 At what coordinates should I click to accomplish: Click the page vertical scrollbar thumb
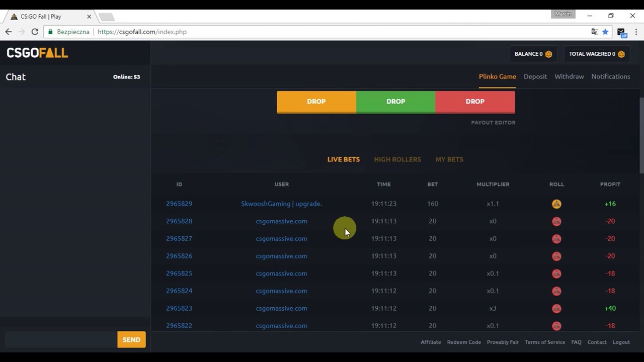(x=641, y=135)
